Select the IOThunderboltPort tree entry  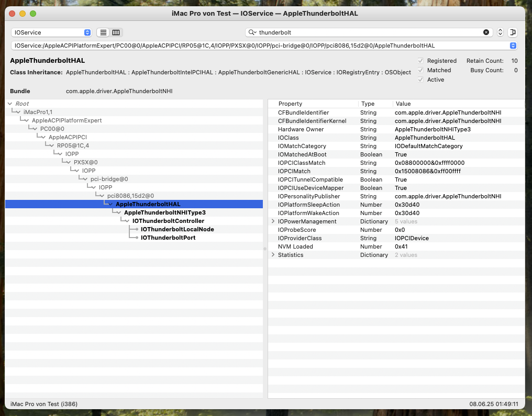[168, 238]
